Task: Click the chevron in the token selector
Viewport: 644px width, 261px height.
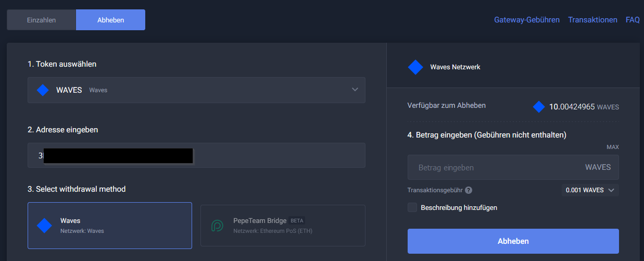Action: [355, 90]
